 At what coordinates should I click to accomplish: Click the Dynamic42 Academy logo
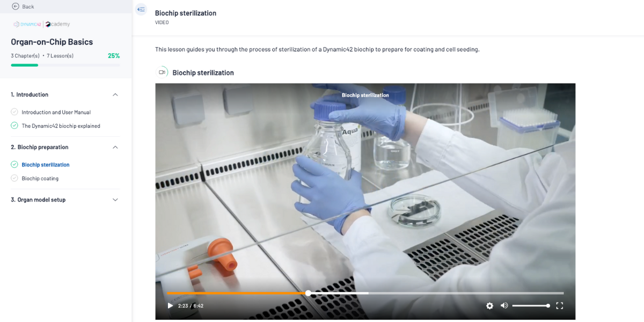[x=42, y=24]
